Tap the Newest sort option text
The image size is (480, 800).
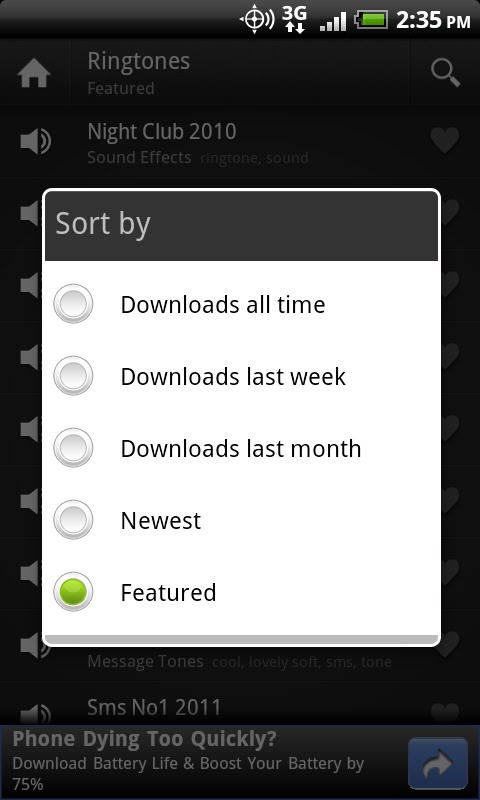point(161,521)
